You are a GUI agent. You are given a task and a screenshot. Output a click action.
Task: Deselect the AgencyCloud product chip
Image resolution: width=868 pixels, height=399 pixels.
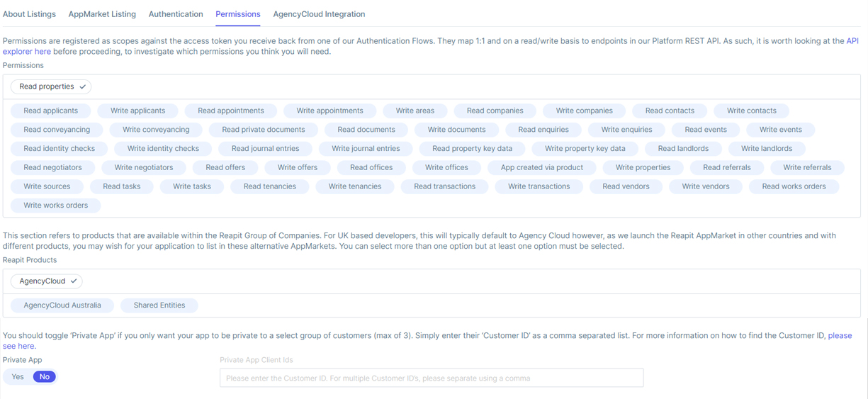pyautogui.click(x=47, y=281)
